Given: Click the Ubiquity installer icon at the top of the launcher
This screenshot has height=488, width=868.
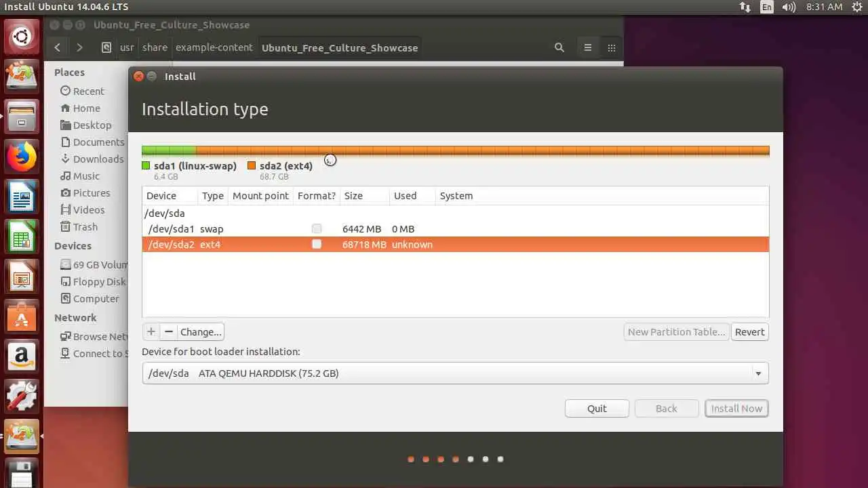Looking at the screenshot, I should [x=22, y=76].
